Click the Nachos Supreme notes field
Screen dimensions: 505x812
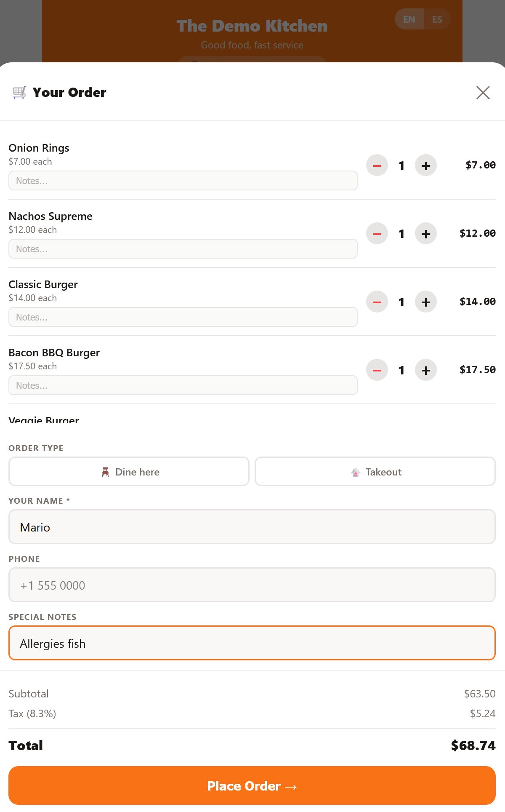tap(183, 249)
